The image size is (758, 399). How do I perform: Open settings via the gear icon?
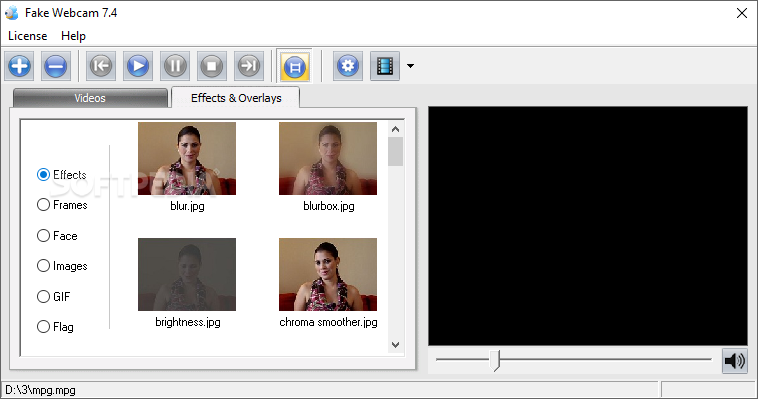[348, 66]
